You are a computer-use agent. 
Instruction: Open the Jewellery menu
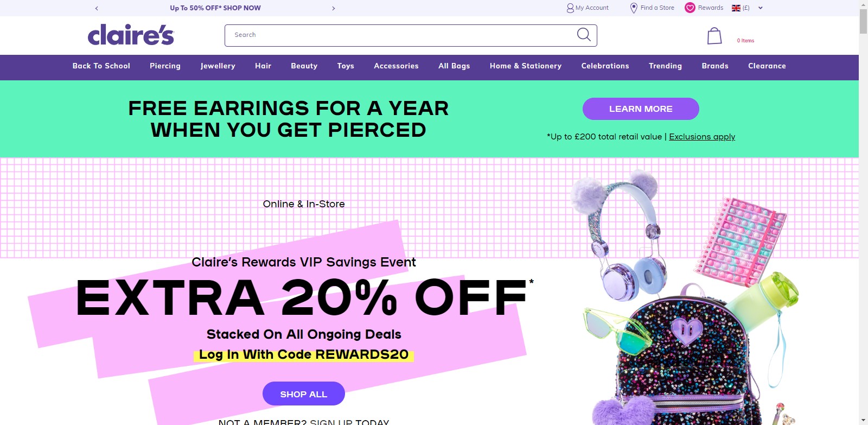[218, 66]
